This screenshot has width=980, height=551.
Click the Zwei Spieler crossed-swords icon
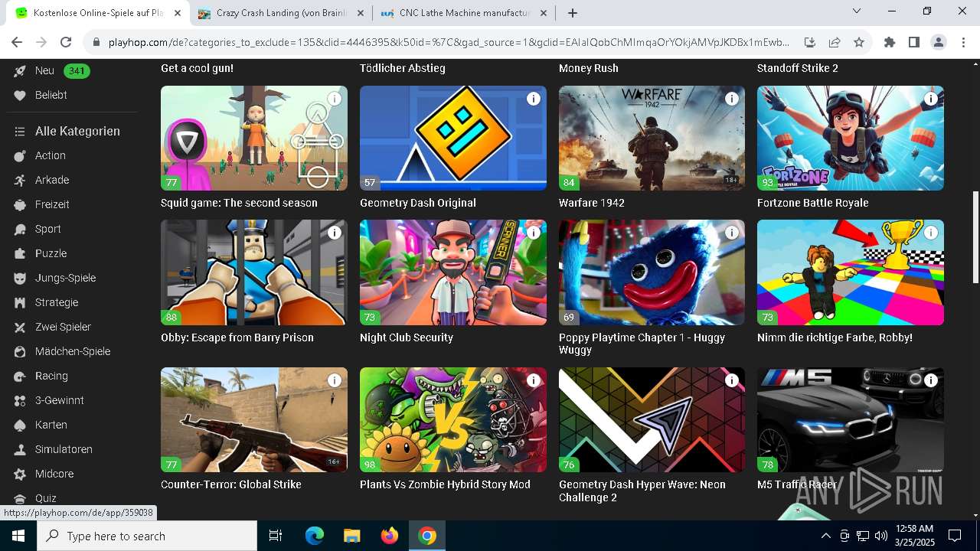20,327
